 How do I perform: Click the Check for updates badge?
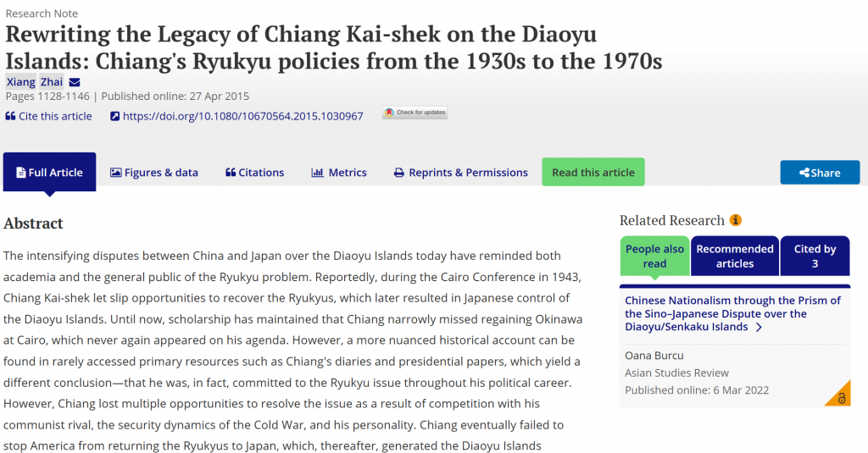[x=415, y=113]
